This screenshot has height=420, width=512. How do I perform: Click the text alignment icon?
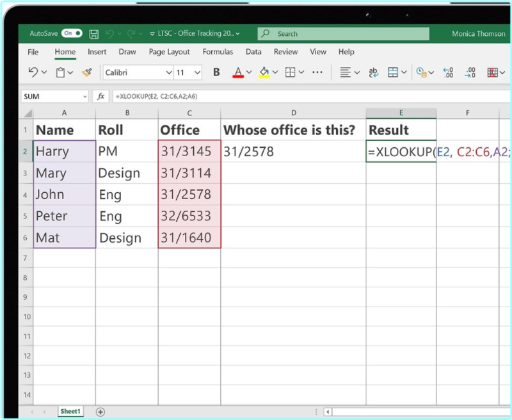[345, 72]
